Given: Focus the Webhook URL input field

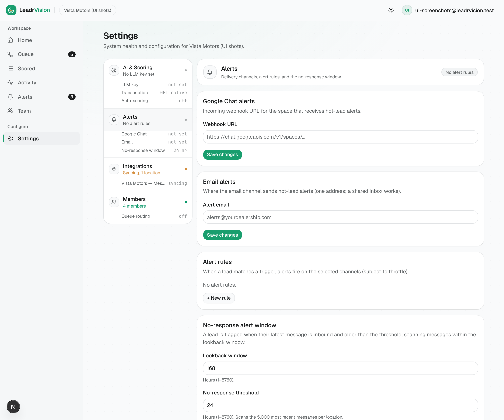Looking at the screenshot, I should (340, 137).
